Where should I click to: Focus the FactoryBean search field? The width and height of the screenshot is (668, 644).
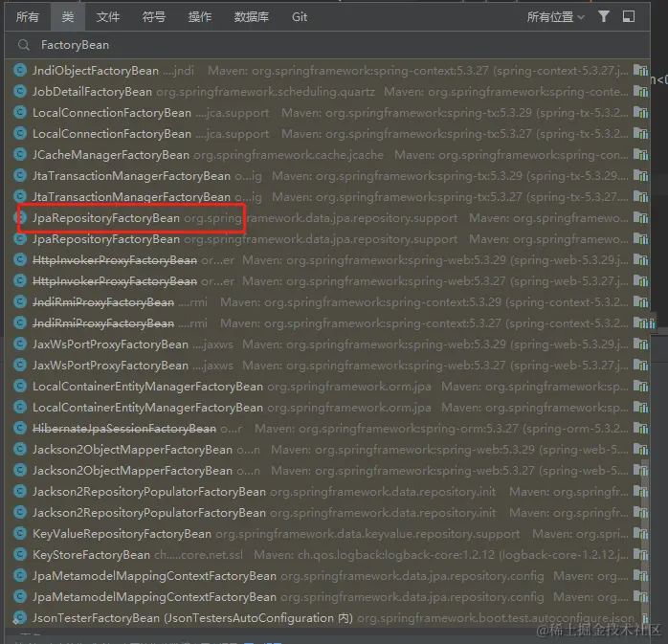(327, 45)
